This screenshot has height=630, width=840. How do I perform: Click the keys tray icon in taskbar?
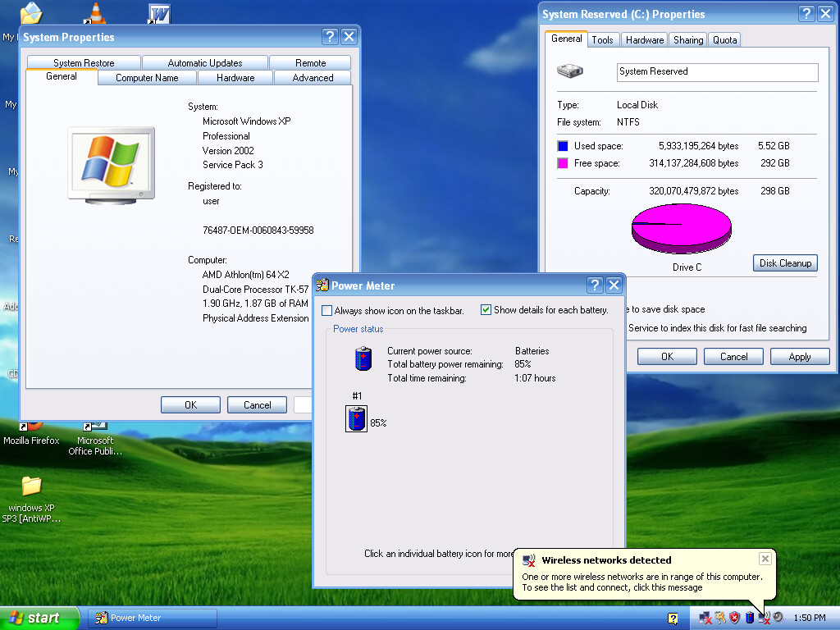click(x=720, y=618)
